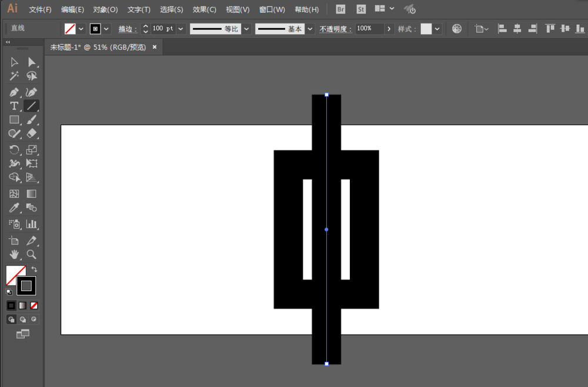The width and height of the screenshot is (588, 387).
Task: Select the Selection tool (black arrow outline)
Action: (14, 62)
